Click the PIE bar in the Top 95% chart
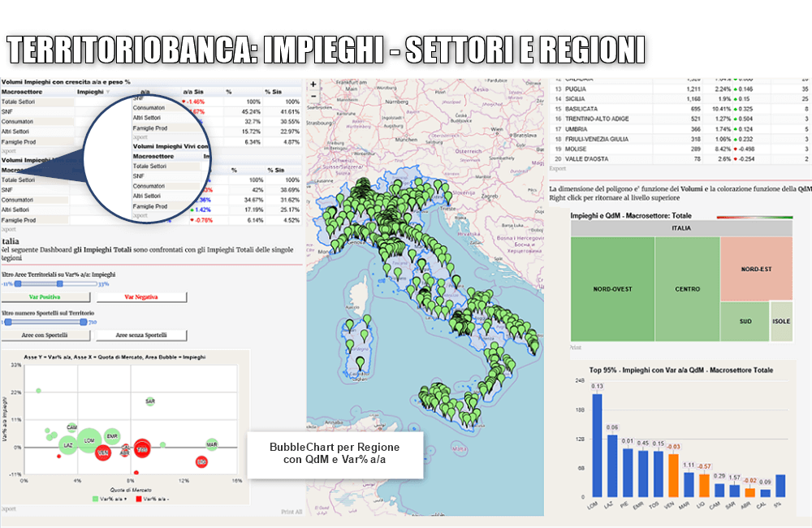The height and width of the screenshot is (528, 812). 628,473
